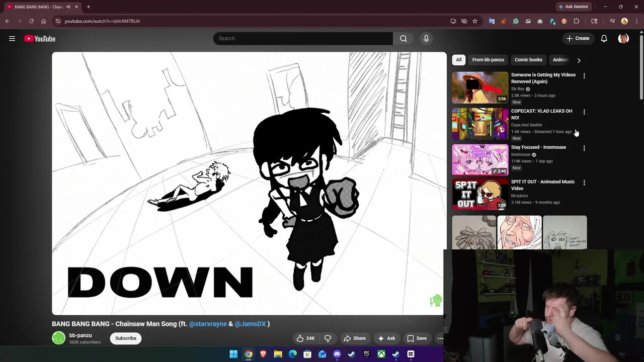The image size is (644, 362).
Task: Open options for Stay Focused - Ironmouse
Action: pyautogui.click(x=584, y=148)
